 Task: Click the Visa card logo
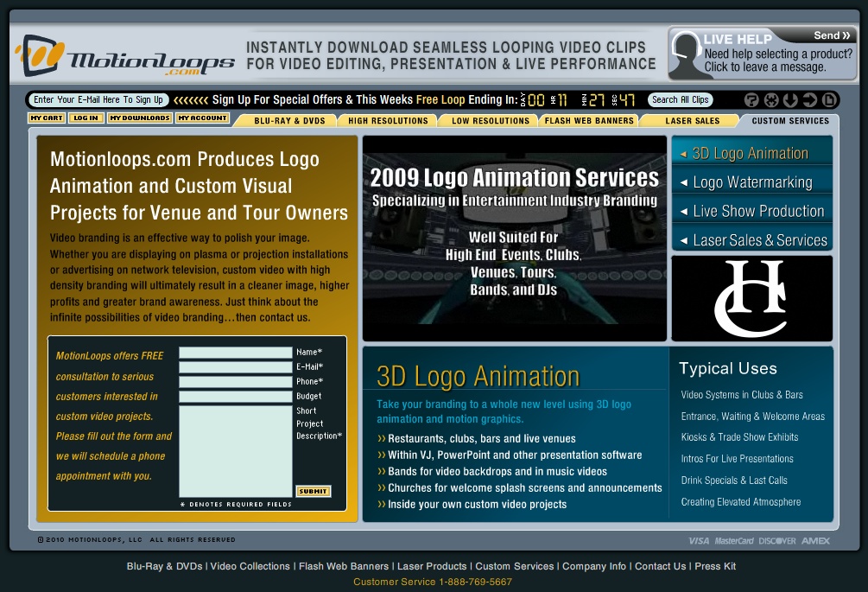(699, 541)
